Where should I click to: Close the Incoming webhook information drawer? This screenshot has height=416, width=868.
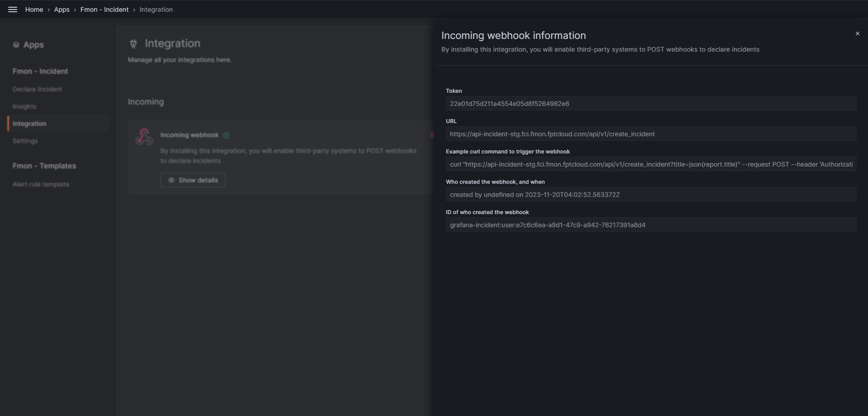[x=857, y=33]
